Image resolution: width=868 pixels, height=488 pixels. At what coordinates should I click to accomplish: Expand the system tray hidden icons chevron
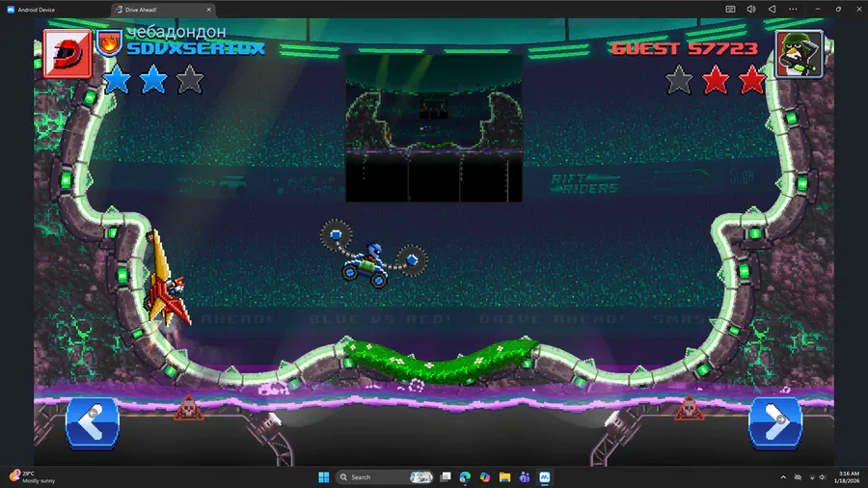click(783, 477)
